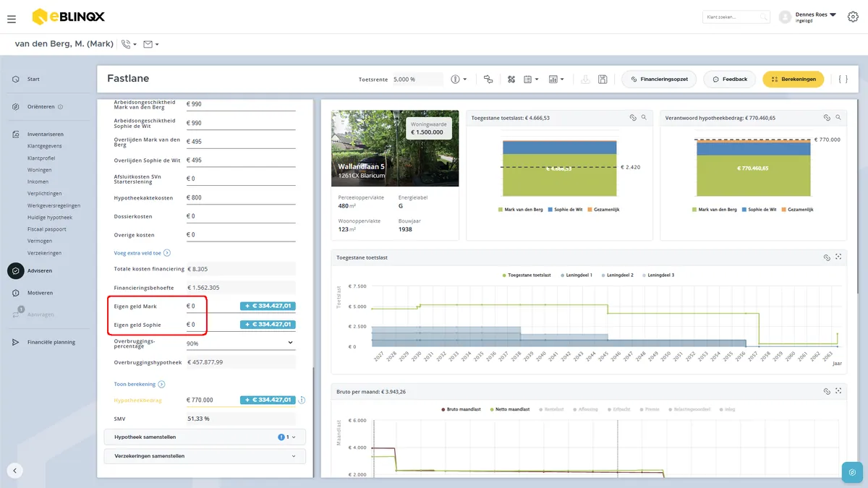Viewport: 868px width, 488px height.
Task: Click the magnifier on Toegestane toetslast bar card
Action: (x=644, y=117)
